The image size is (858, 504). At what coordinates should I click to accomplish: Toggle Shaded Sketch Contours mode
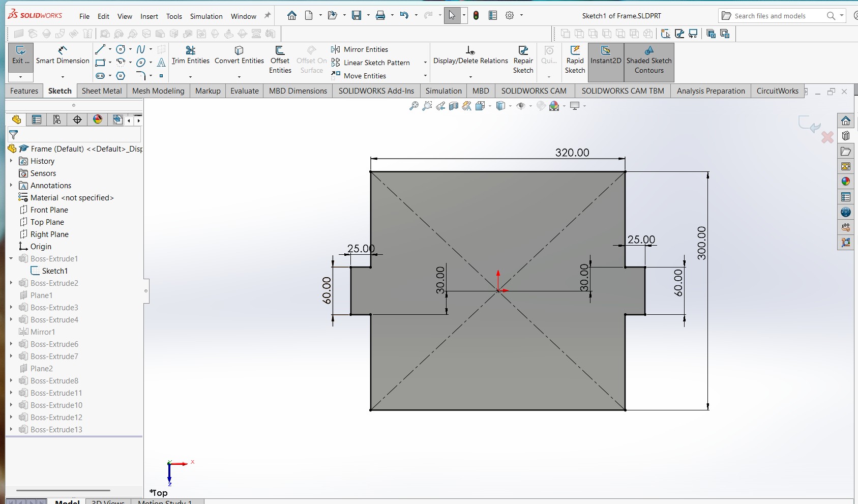[649, 62]
